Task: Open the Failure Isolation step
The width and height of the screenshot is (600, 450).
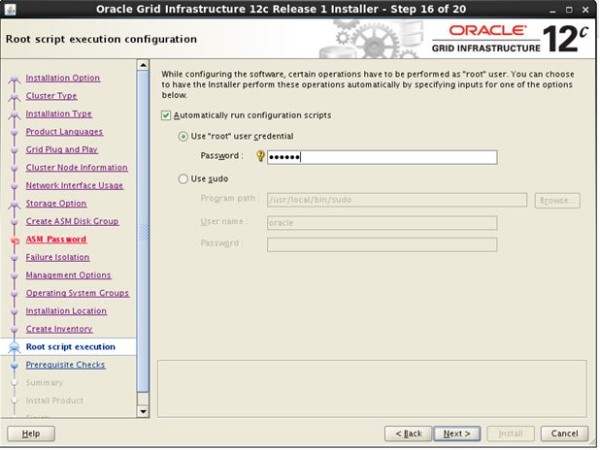Action: click(x=57, y=258)
